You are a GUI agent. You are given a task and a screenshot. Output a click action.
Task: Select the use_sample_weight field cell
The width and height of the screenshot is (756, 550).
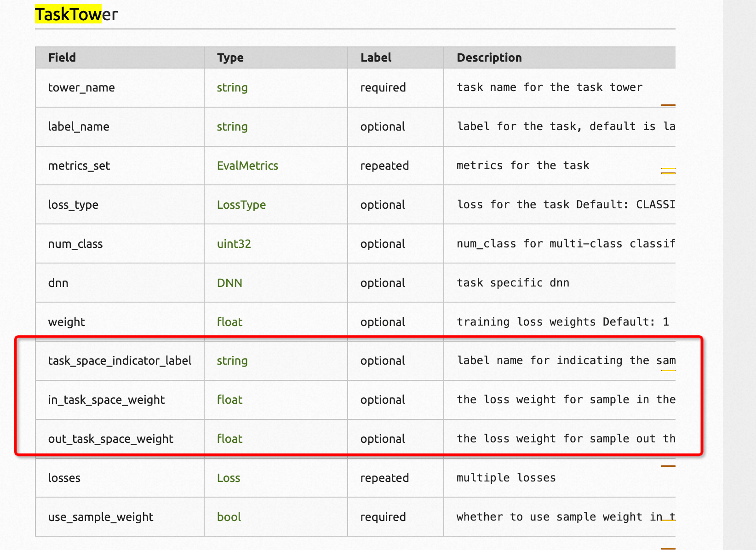click(120, 517)
